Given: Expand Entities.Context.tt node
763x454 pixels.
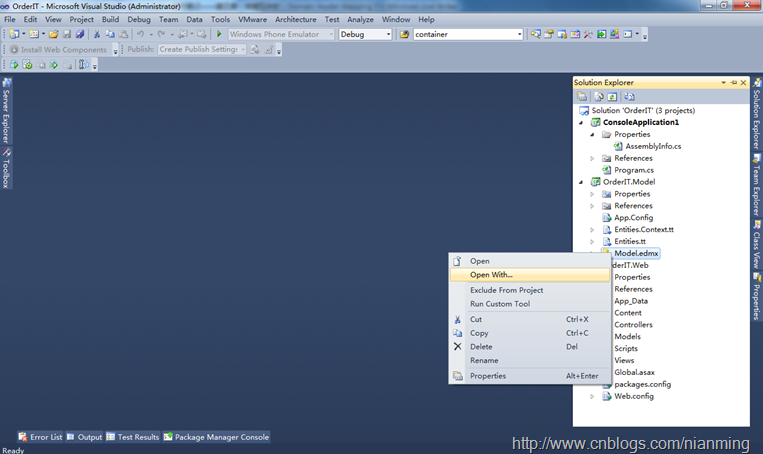Looking at the screenshot, I should coord(592,230).
